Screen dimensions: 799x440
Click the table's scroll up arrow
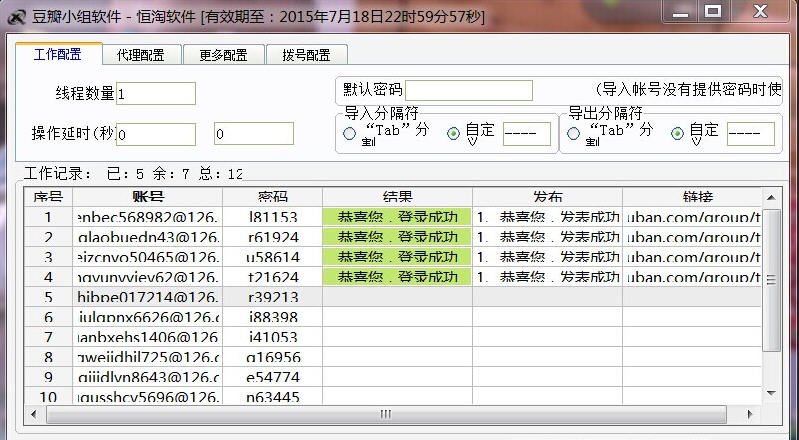click(771, 198)
